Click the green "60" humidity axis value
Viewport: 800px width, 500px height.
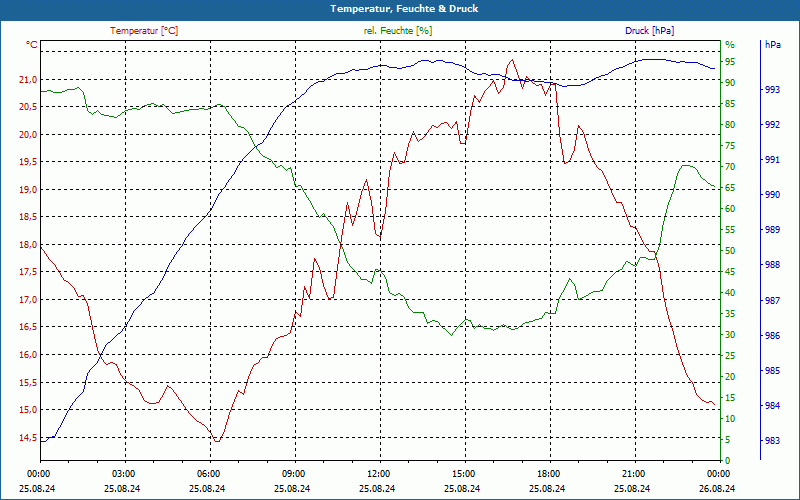[x=730, y=209]
